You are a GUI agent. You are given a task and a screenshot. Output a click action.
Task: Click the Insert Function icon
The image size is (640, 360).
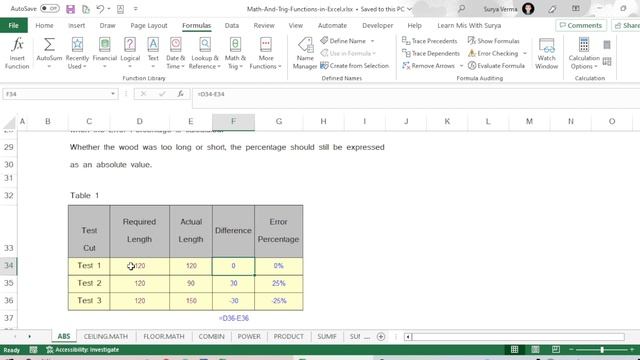pos(17,54)
